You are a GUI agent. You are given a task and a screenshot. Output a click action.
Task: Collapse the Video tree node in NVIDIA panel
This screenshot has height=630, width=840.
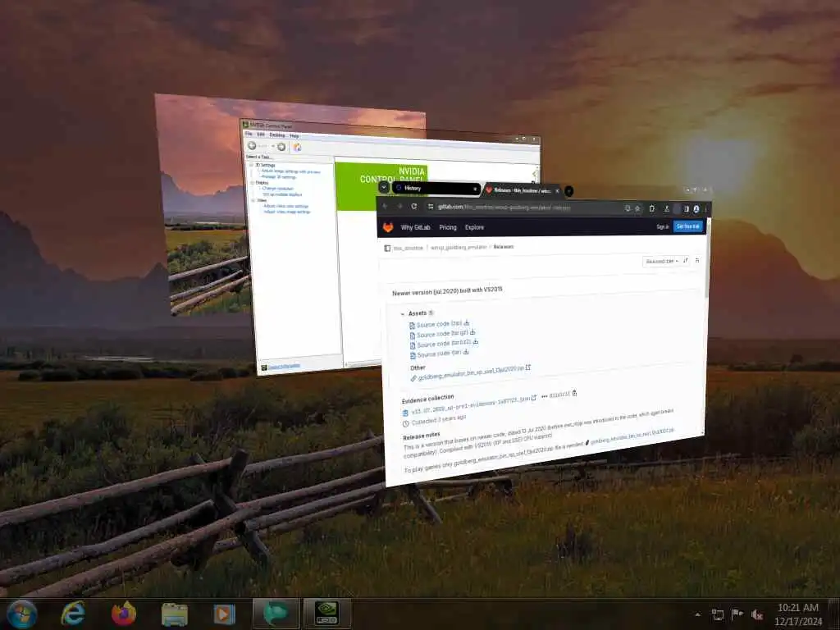pos(253,200)
